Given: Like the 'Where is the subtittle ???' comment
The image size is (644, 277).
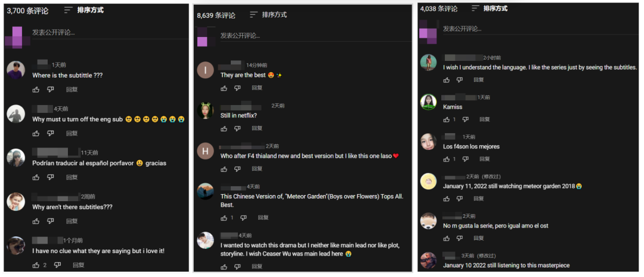Looking at the screenshot, I should 36,89.
